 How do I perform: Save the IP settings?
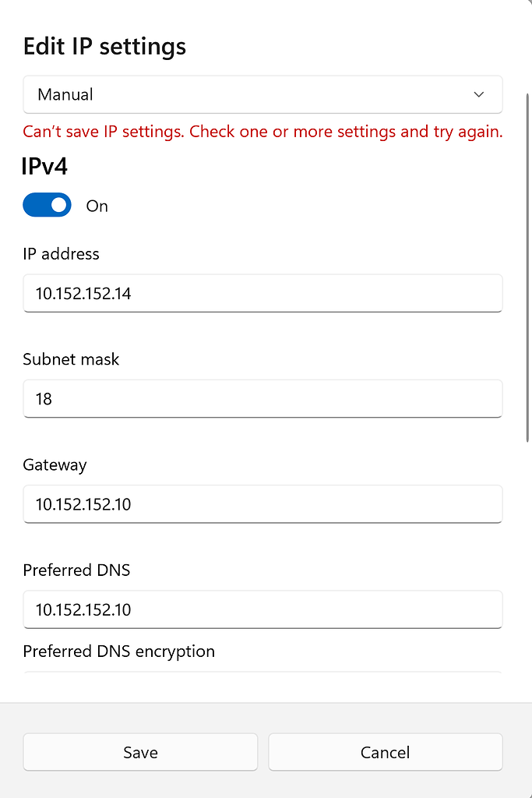pos(140,752)
